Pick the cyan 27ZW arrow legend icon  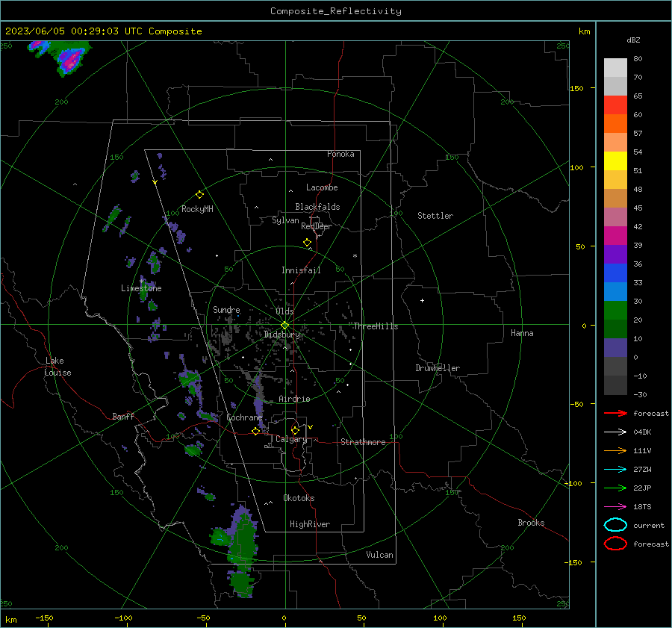(x=615, y=470)
